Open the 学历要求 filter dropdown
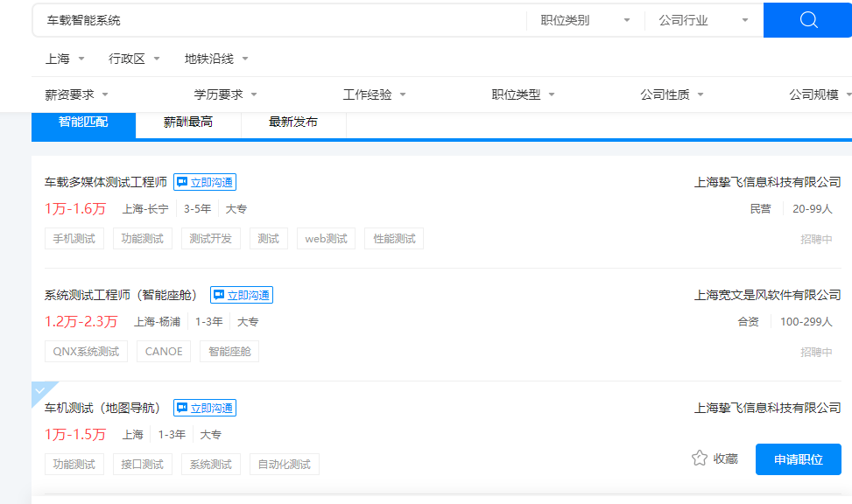 pos(225,94)
